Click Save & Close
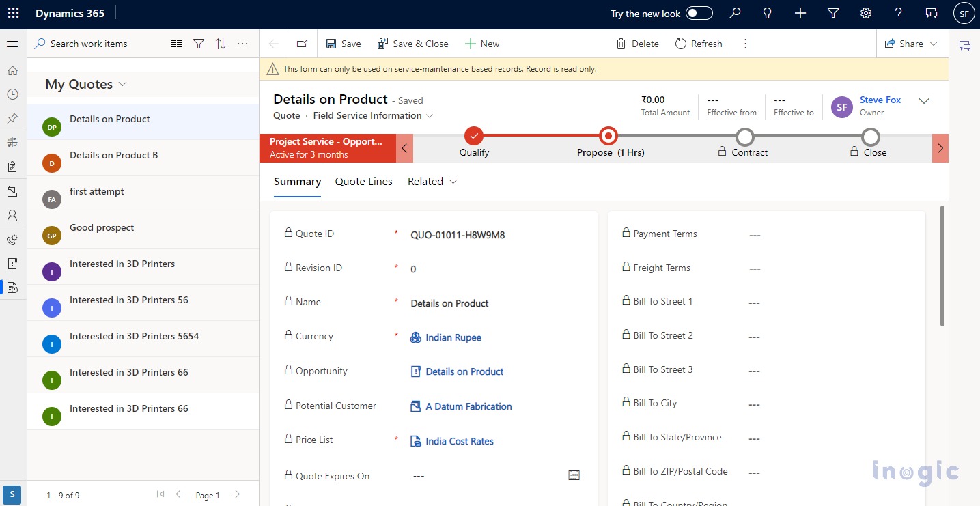The height and width of the screenshot is (506, 980). pyautogui.click(x=413, y=44)
